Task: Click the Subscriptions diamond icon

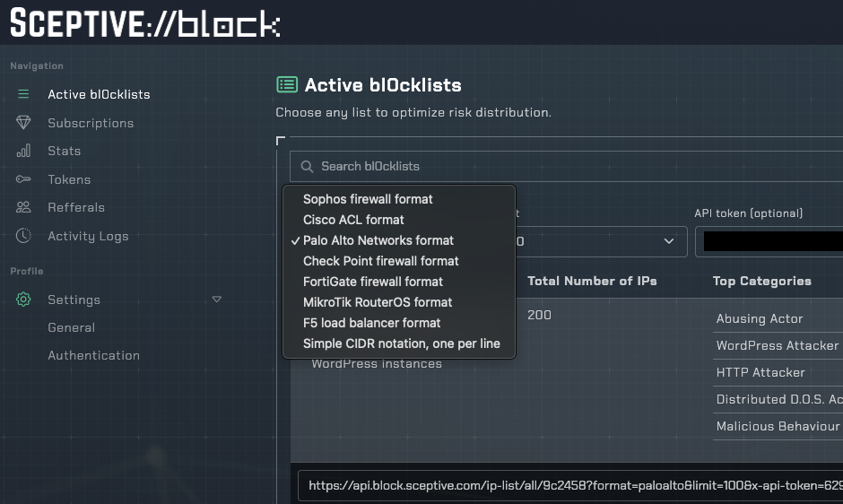Action: (x=23, y=123)
